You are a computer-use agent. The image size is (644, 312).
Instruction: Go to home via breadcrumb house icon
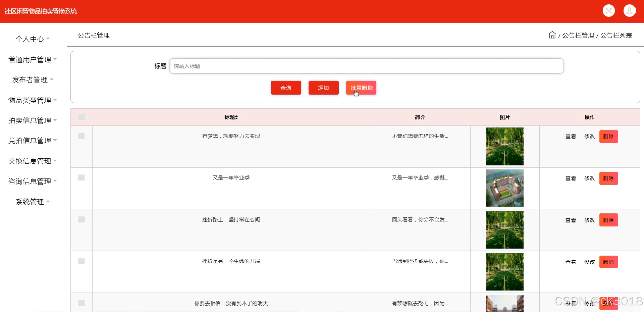pos(552,35)
